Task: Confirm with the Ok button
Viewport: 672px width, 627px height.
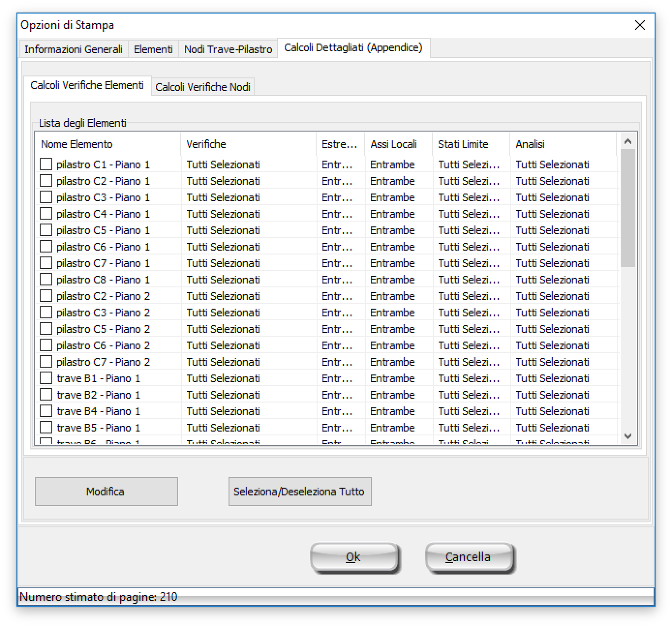Action: point(353,557)
